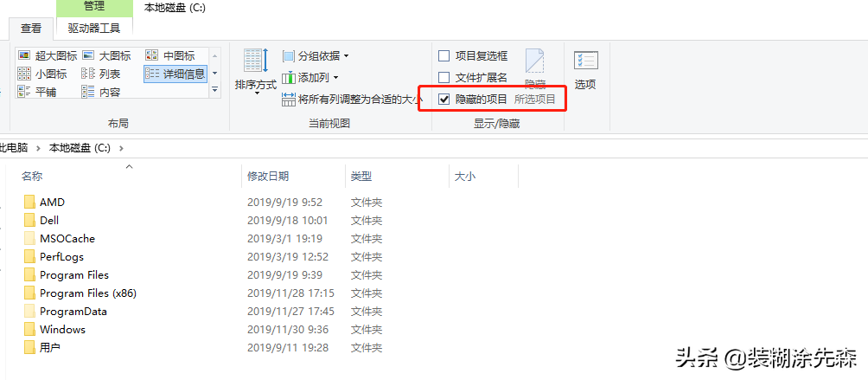This screenshot has height=380, width=868.
Task: Select date 2019/11/30 9:36 cell
Action: [288, 330]
